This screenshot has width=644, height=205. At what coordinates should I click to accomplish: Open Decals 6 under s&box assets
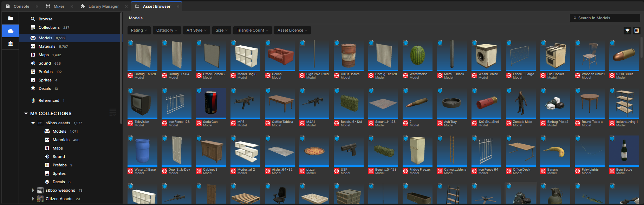[x=70, y=182]
